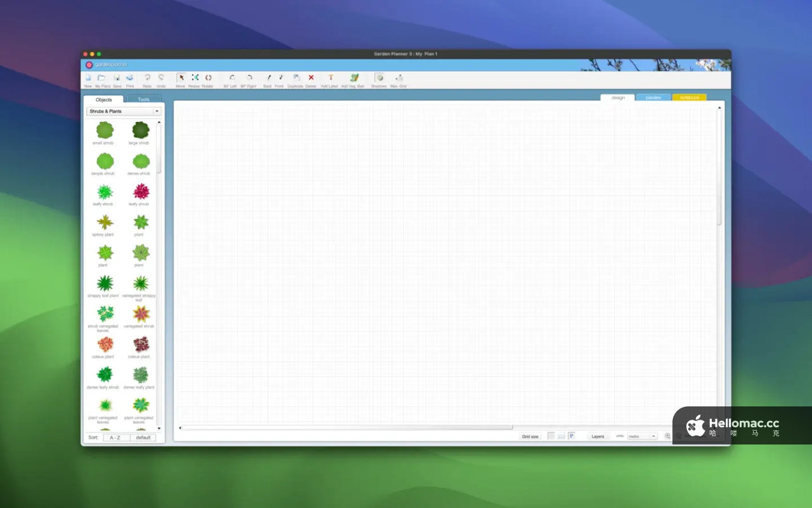
Task: Click the Max. Grid icon
Action: pyautogui.click(x=399, y=77)
